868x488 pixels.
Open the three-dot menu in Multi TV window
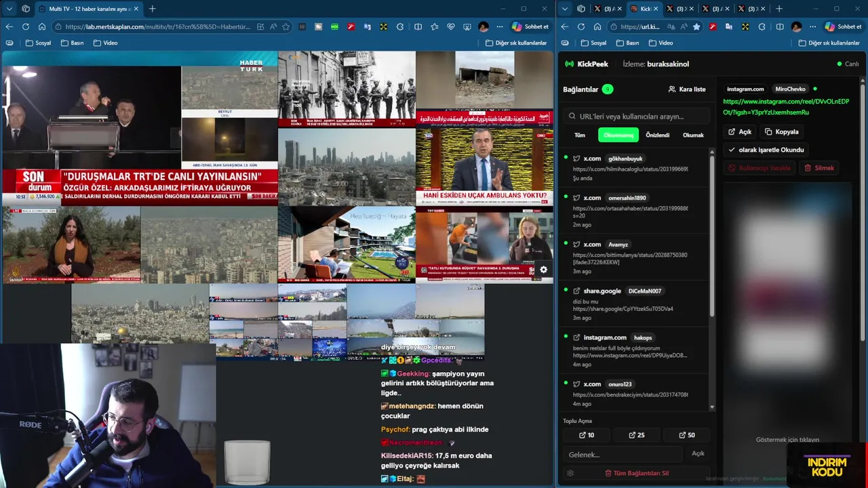pyautogui.click(x=500, y=26)
